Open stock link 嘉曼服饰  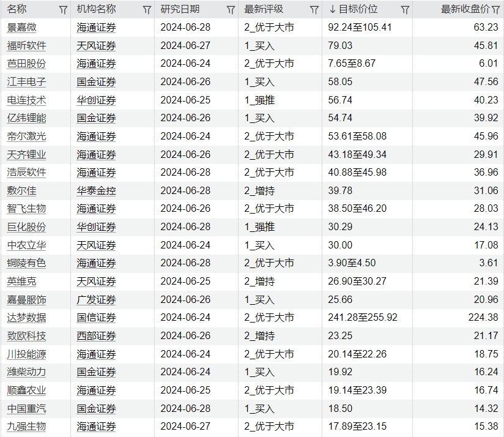pos(27,300)
